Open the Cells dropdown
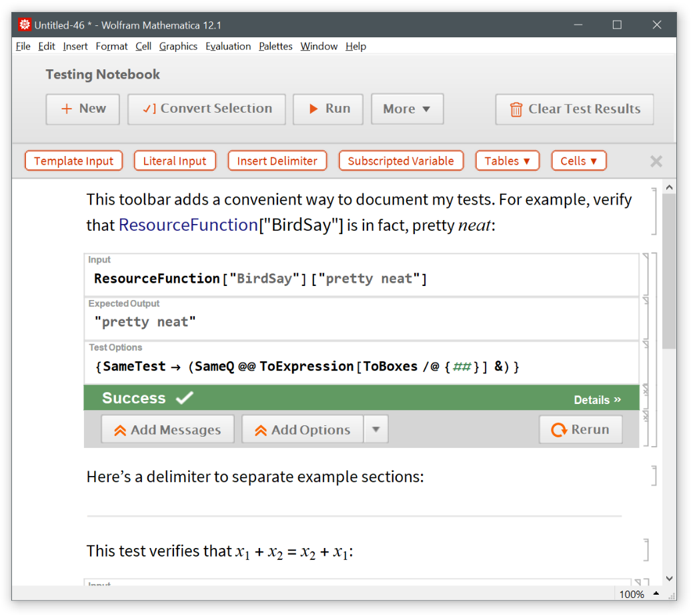This screenshot has width=691, height=616. tap(578, 161)
